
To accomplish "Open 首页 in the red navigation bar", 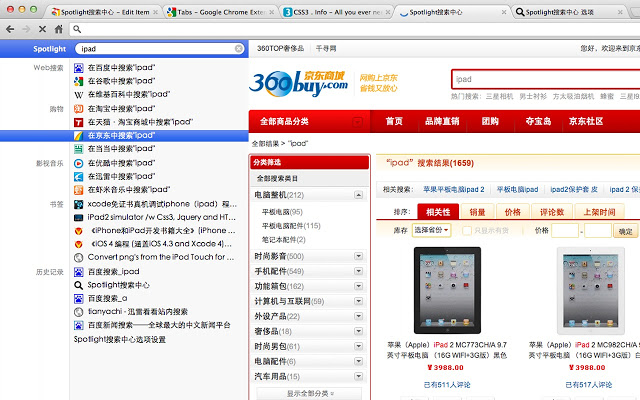I will point(394,121).
